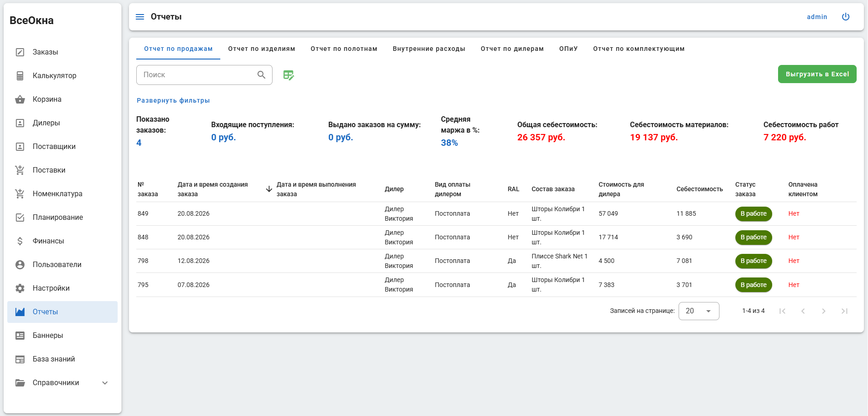Open the Планирование checkbox icon
Viewport: 868px width, 416px height.
point(20,218)
